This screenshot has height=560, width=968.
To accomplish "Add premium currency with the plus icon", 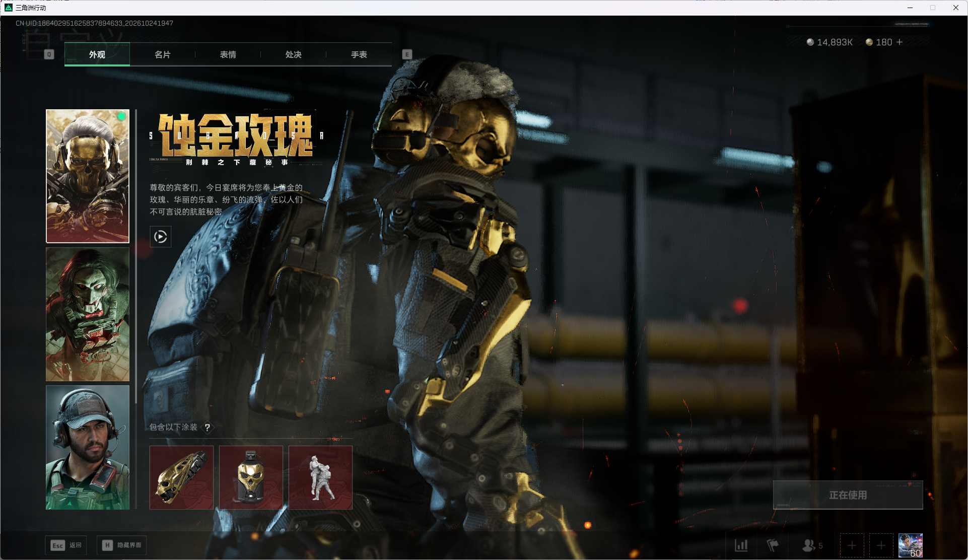I will tap(900, 42).
